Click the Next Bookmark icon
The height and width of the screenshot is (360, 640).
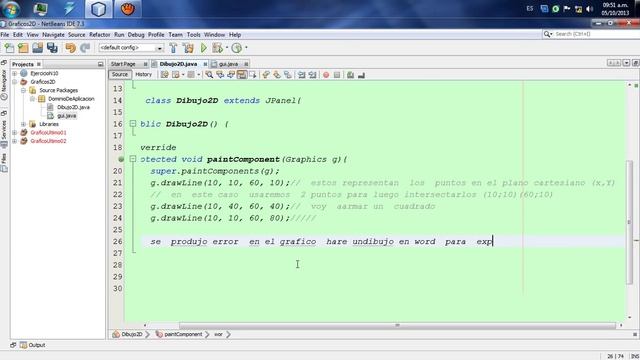[x=277, y=75]
